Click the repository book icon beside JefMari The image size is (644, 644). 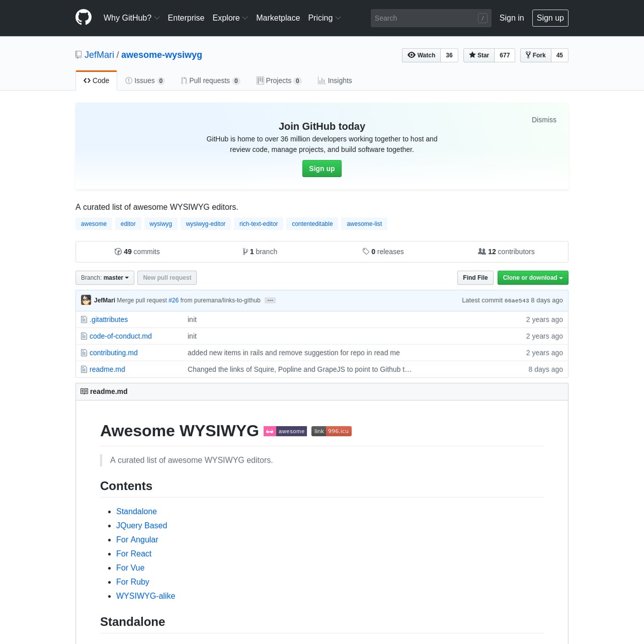(x=79, y=55)
